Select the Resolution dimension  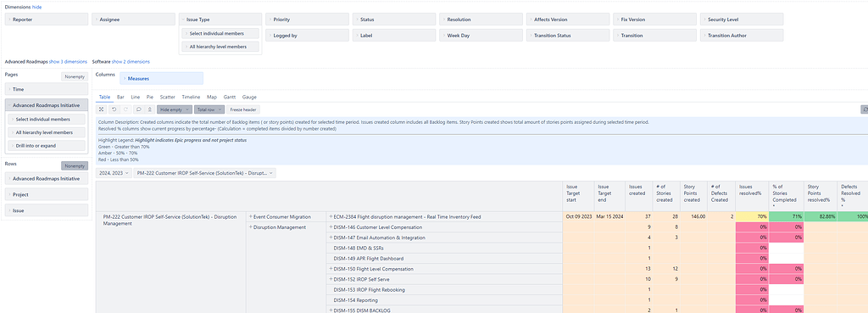point(481,20)
